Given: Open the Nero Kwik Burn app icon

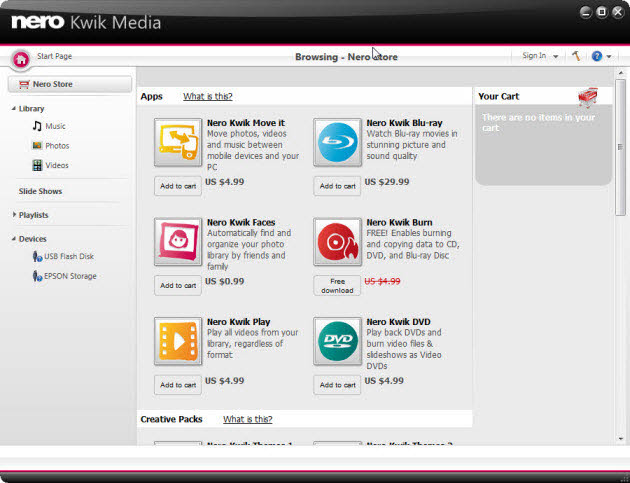Looking at the screenshot, I should pyautogui.click(x=338, y=242).
